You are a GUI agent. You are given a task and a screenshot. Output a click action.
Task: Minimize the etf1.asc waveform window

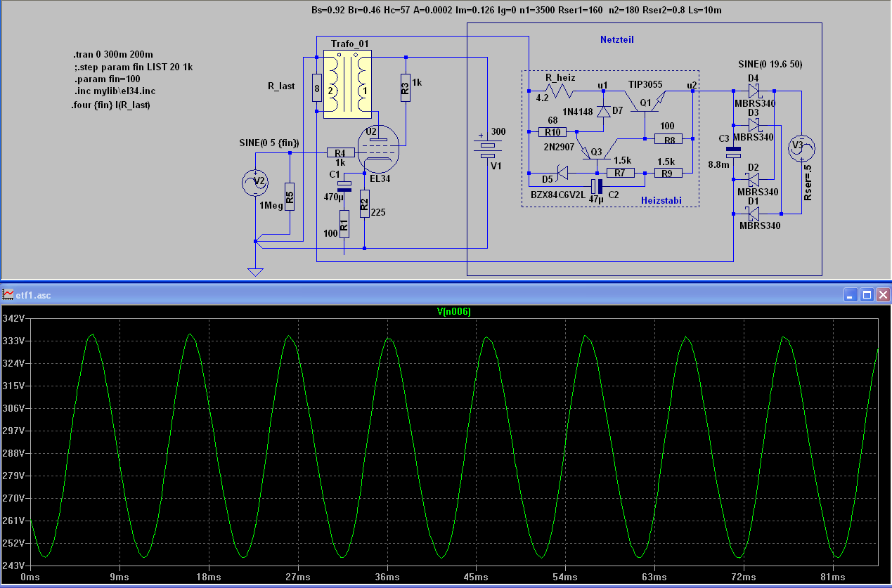point(851,295)
